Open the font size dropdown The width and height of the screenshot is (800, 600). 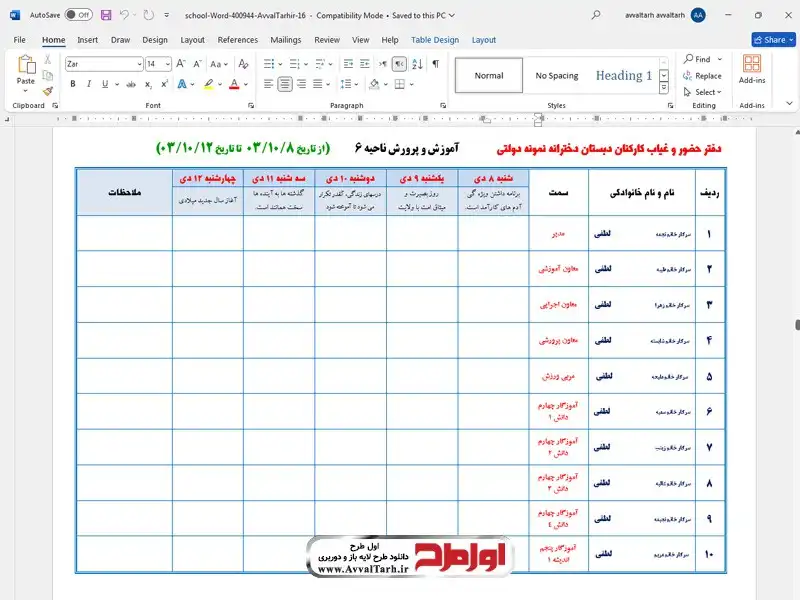(x=168, y=64)
